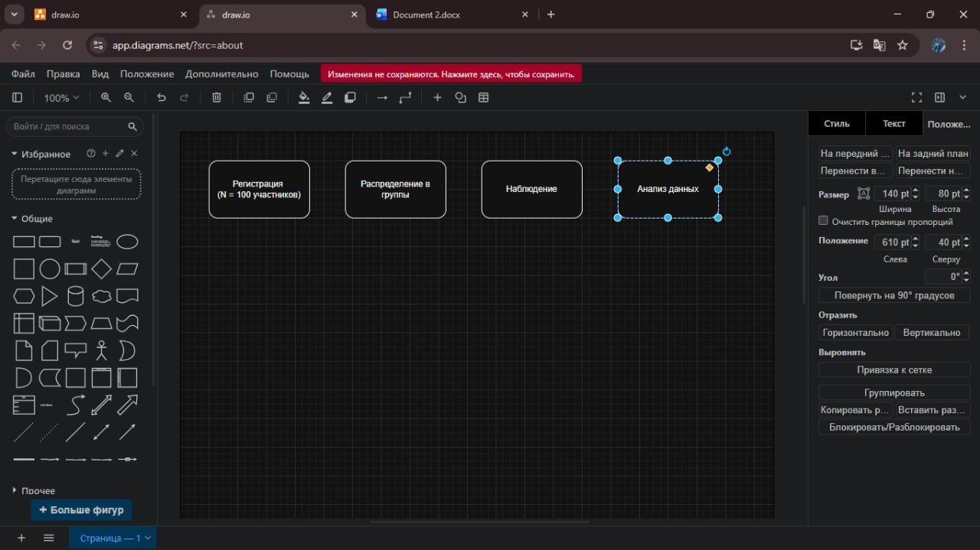
Task: Open the 100% zoom dropdown
Action: (x=61, y=98)
